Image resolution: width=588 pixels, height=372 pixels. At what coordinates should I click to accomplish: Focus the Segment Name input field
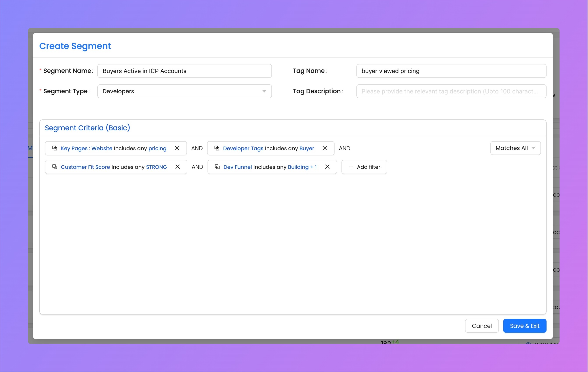(184, 71)
